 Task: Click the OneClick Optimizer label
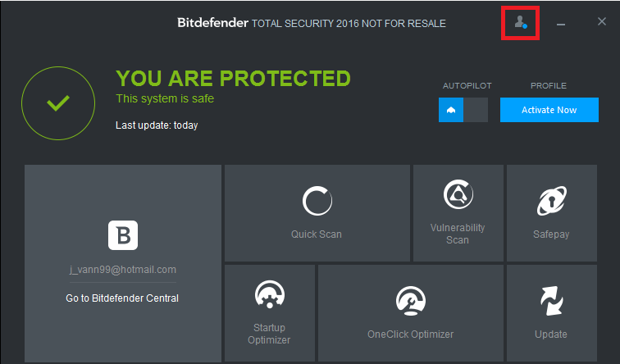click(410, 334)
